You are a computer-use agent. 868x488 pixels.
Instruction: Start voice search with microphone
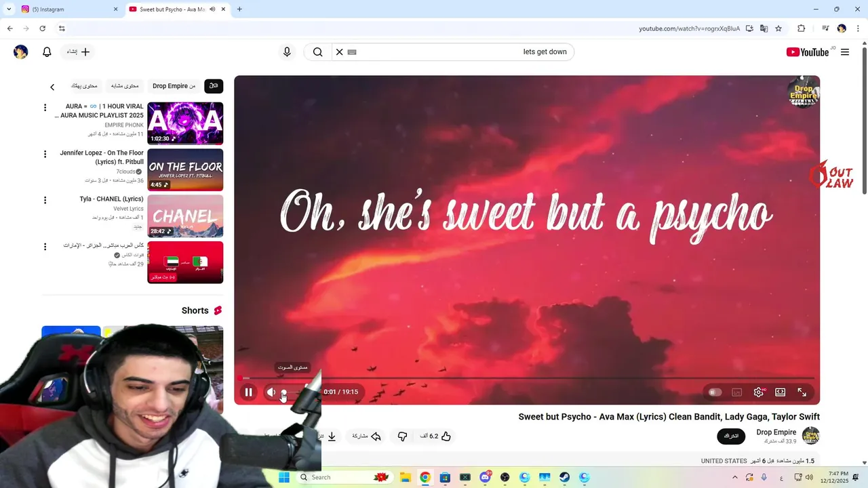pos(287,52)
